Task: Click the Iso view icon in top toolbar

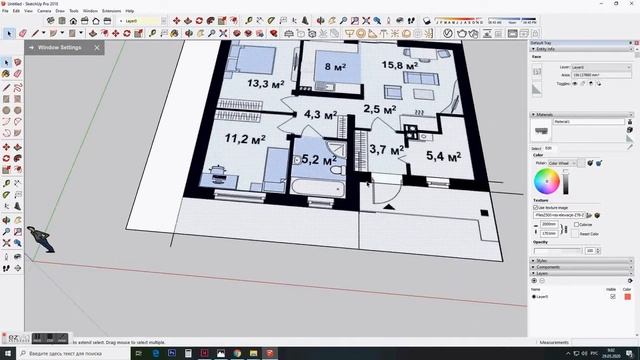Action: coord(51,20)
